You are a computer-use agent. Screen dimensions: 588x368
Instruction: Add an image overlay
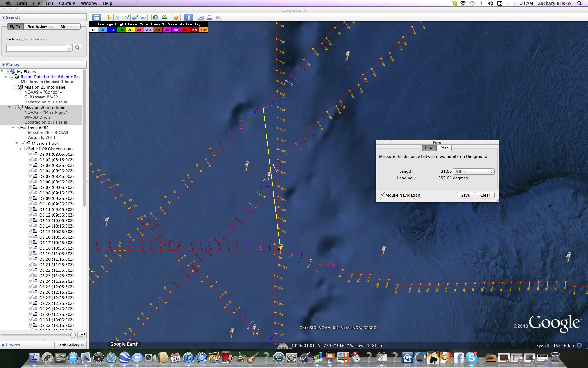click(135, 17)
